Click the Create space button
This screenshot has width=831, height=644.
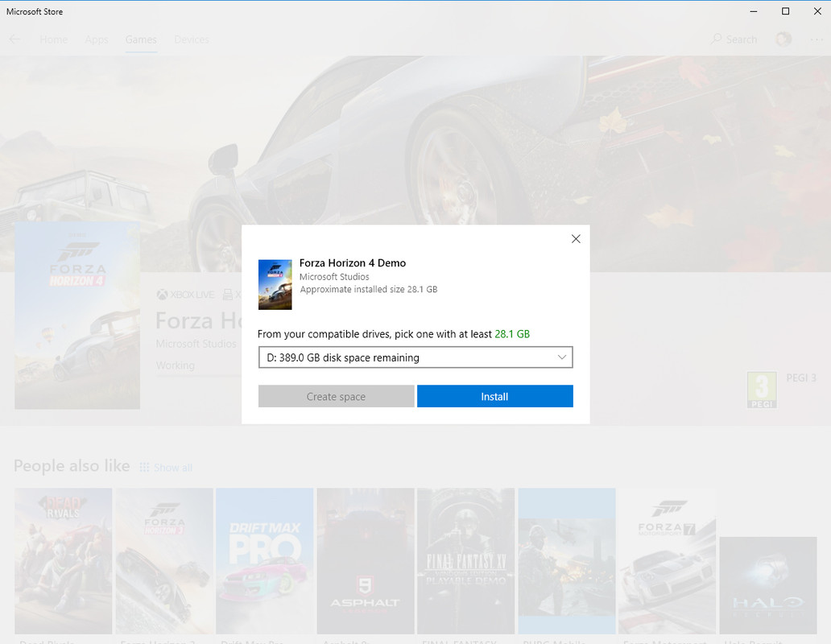pos(336,396)
